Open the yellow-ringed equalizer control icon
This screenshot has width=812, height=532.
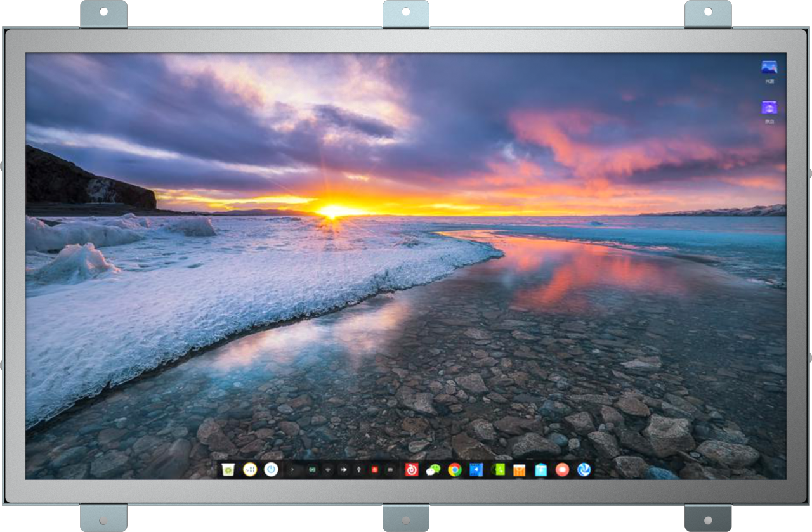coord(250,469)
